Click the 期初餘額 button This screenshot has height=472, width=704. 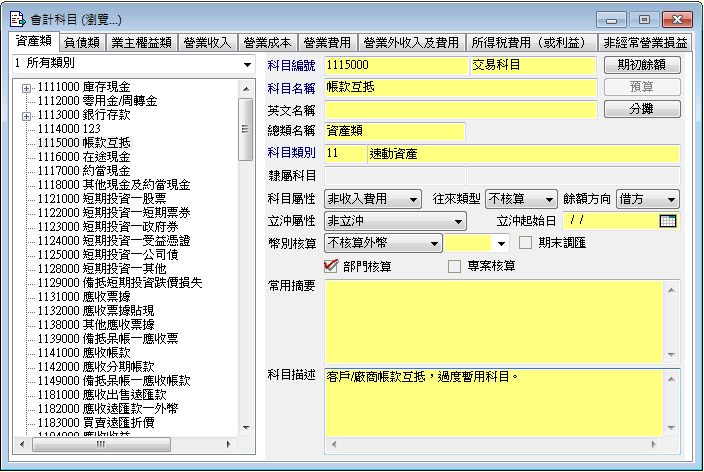(642, 65)
